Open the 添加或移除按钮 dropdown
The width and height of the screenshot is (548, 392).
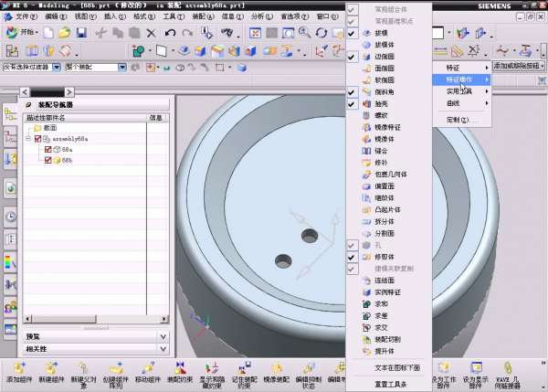tap(519, 67)
